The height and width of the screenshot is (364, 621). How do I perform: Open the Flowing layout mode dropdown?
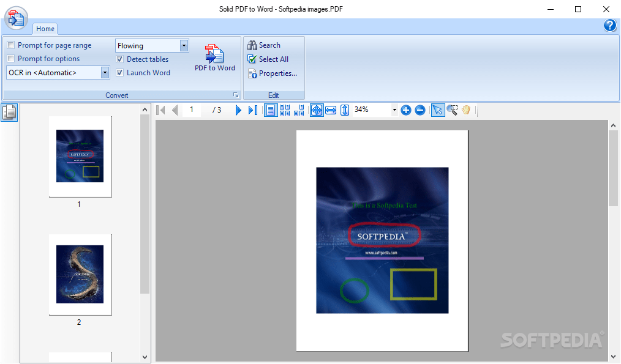click(184, 45)
